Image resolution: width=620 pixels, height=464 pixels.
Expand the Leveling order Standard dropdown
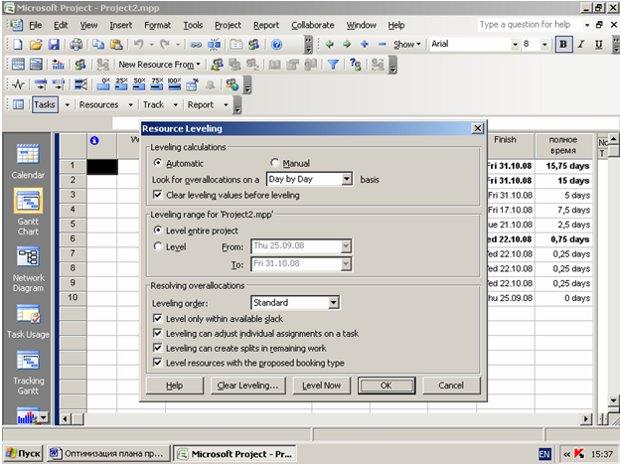tap(333, 303)
